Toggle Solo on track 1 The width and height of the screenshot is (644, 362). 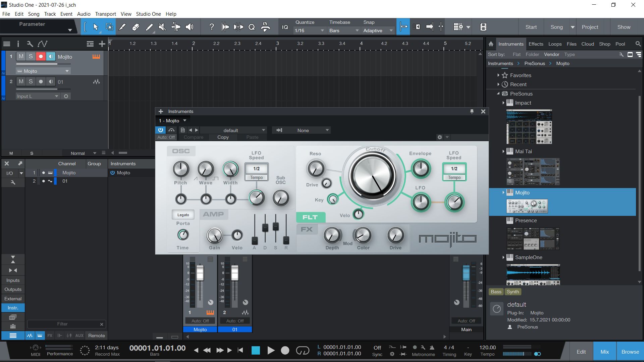point(31,56)
